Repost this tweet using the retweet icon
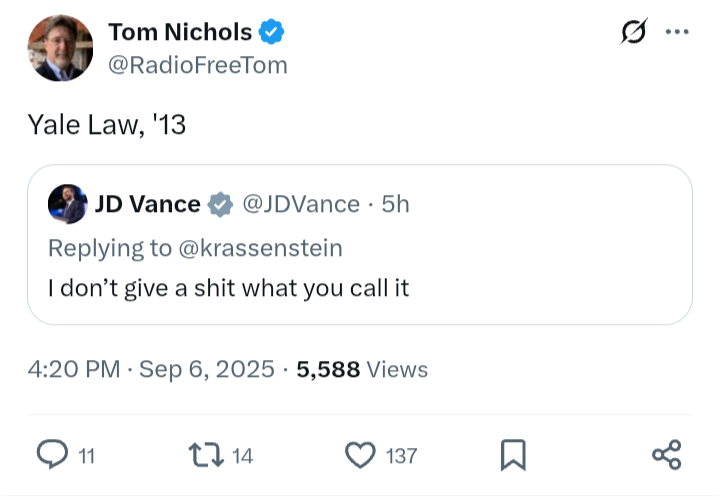The height and width of the screenshot is (500, 720). click(x=203, y=455)
